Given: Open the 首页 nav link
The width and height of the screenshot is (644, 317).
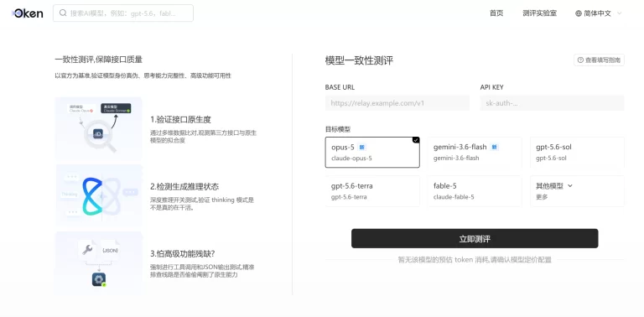Looking at the screenshot, I should click(496, 13).
